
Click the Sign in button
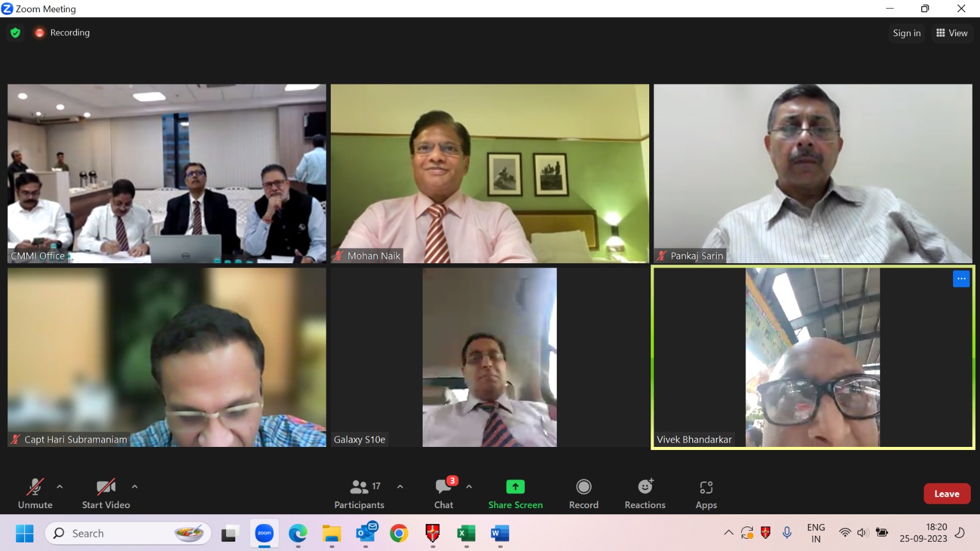[x=907, y=33]
